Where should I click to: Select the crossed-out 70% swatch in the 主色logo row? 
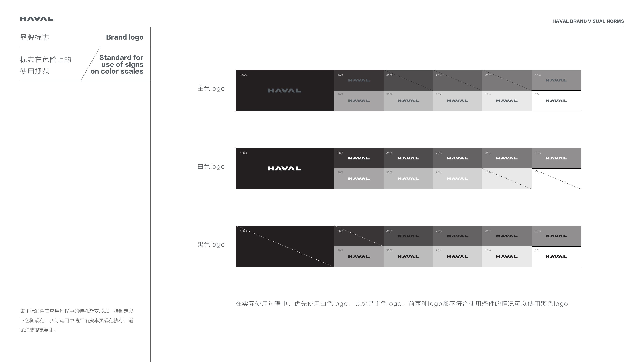[457, 80]
